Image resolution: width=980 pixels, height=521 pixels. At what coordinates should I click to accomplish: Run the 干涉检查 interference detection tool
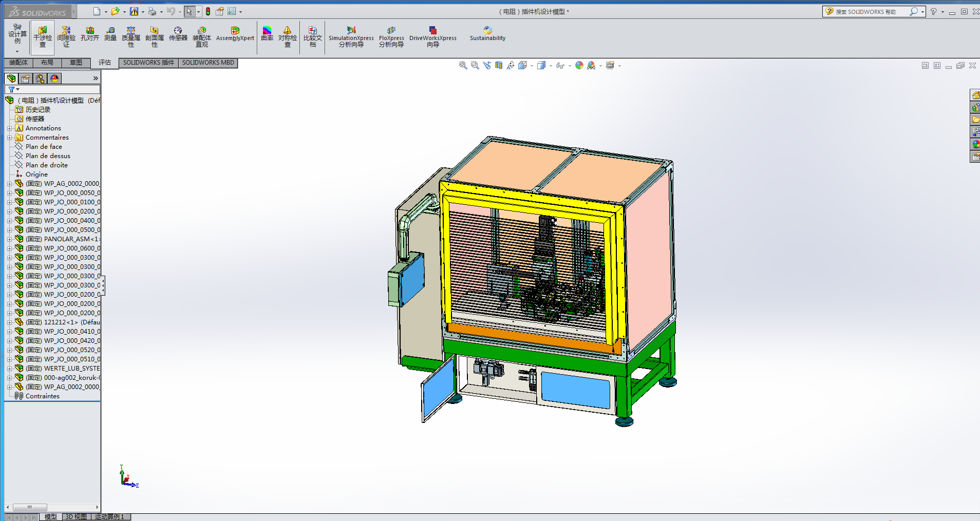(x=43, y=37)
